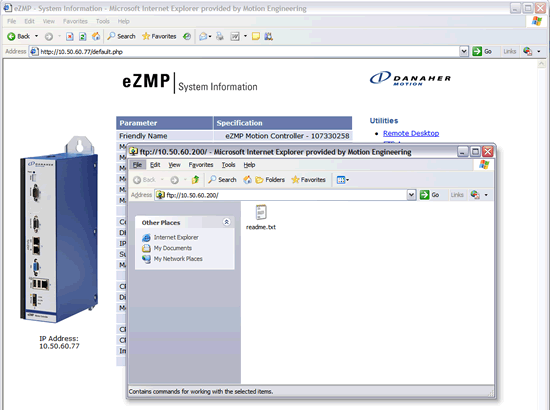Click the Parameter column header
This screenshot has height=410, width=550.
pos(165,123)
